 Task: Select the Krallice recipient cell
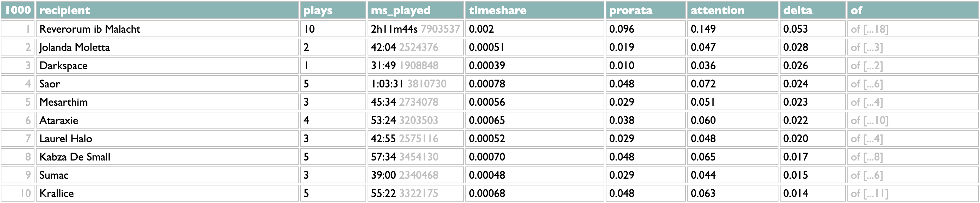pos(167,193)
